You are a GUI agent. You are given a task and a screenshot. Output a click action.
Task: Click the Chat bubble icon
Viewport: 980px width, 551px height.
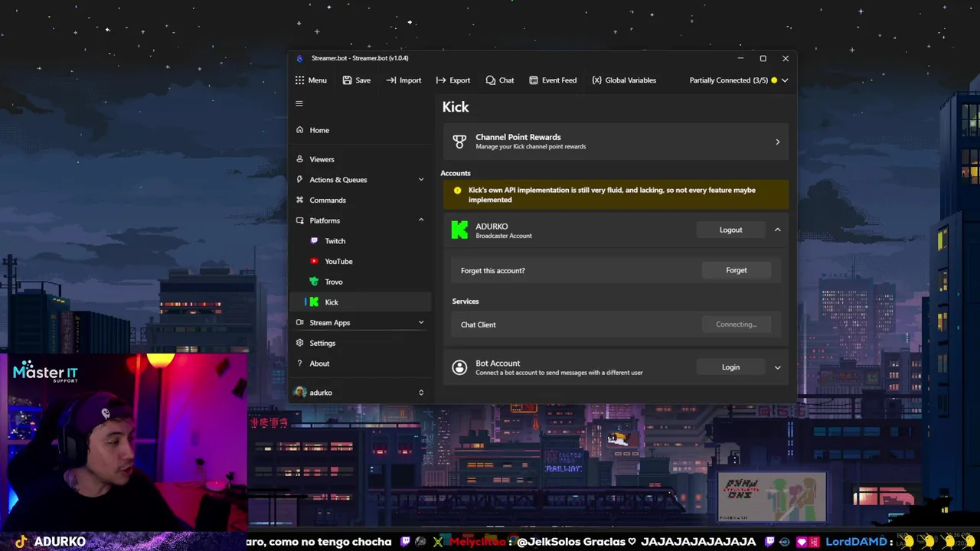click(490, 80)
